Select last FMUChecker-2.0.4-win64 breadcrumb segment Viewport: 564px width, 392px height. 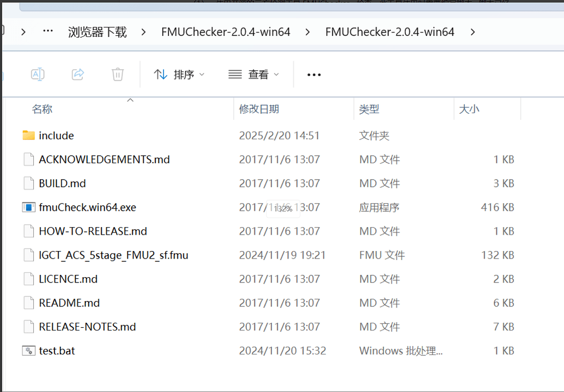pos(390,32)
